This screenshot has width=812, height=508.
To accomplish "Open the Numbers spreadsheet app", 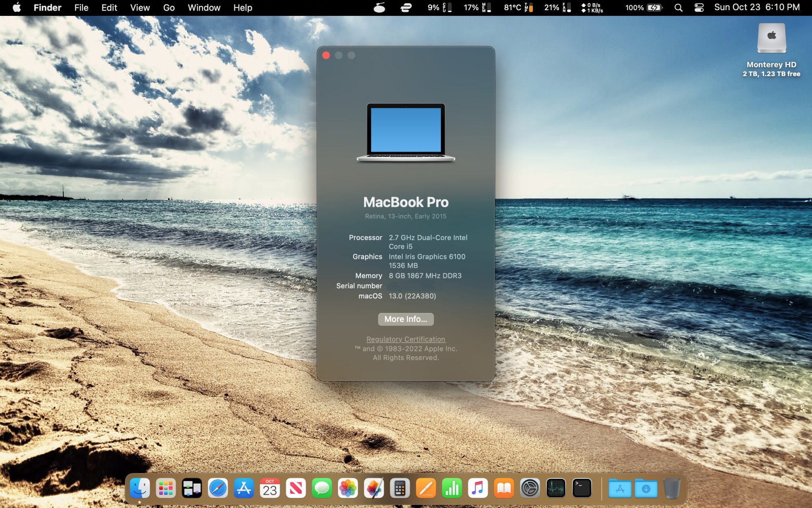I will pyautogui.click(x=452, y=488).
